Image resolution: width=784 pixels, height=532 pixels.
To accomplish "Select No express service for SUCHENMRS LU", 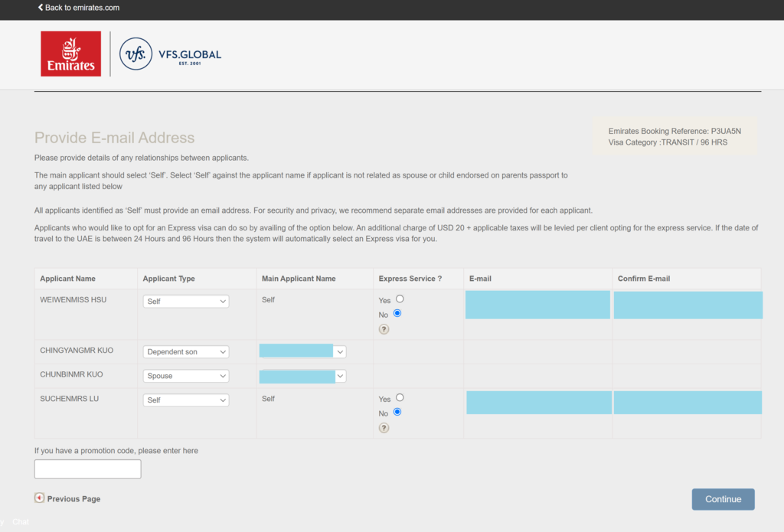I will click(x=397, y=413).
